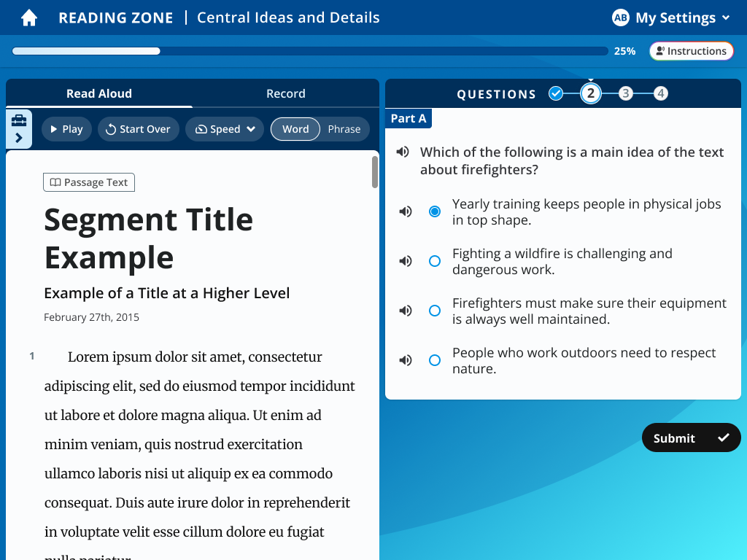
Task: Switch reading mode to Phrase
Action: point(344,129)
